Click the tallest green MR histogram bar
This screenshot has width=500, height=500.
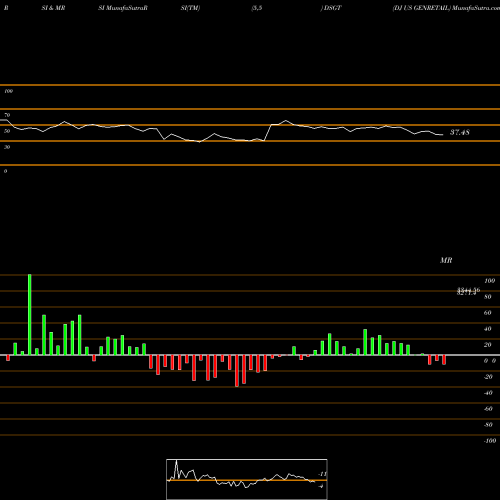pos(30,315)
